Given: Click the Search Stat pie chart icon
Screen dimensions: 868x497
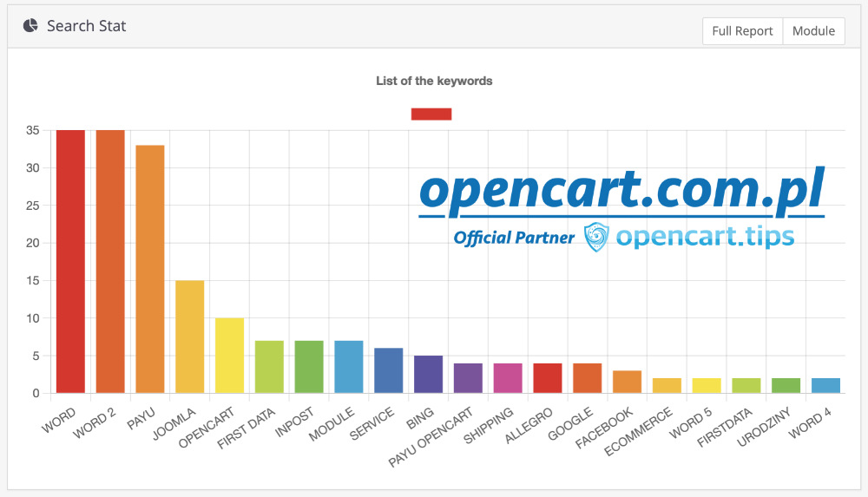Looking at the screenshot, I should 30,25.
